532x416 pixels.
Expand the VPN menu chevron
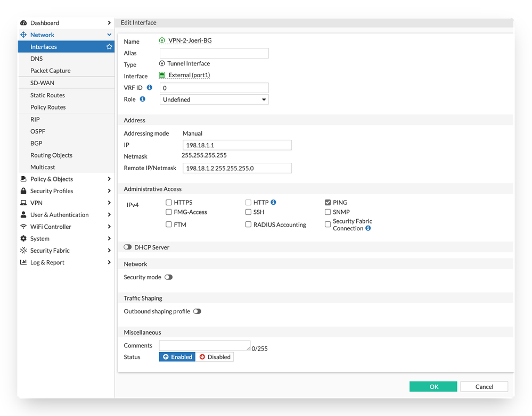(x=109, y=203)
